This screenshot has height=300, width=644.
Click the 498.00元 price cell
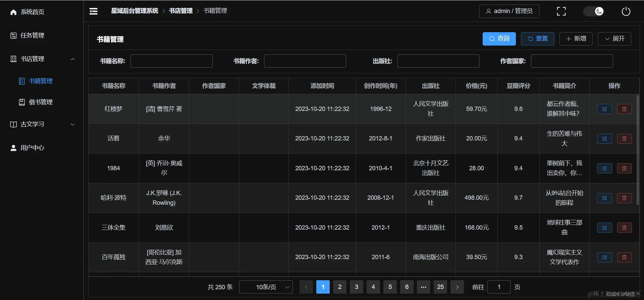click(476, 198)
